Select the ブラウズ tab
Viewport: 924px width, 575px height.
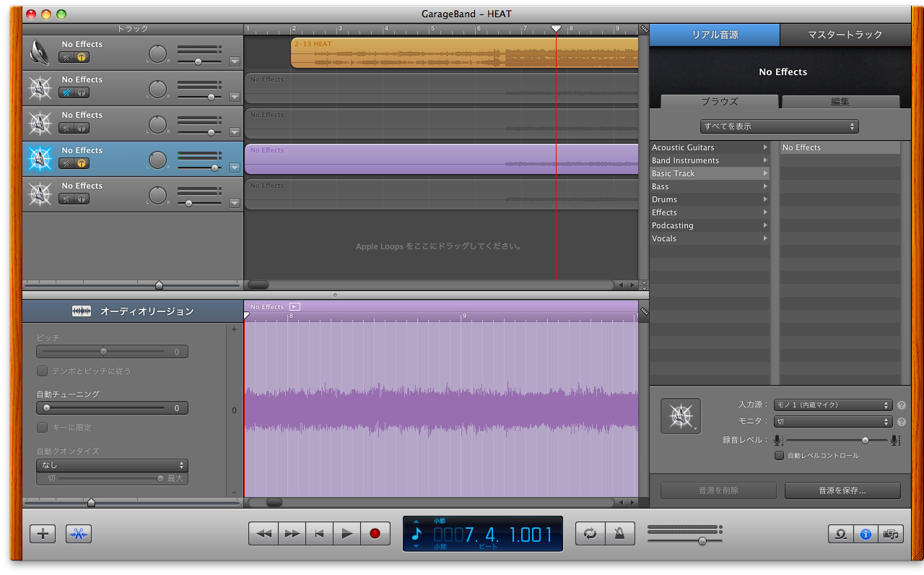click(x=720, y=102)
